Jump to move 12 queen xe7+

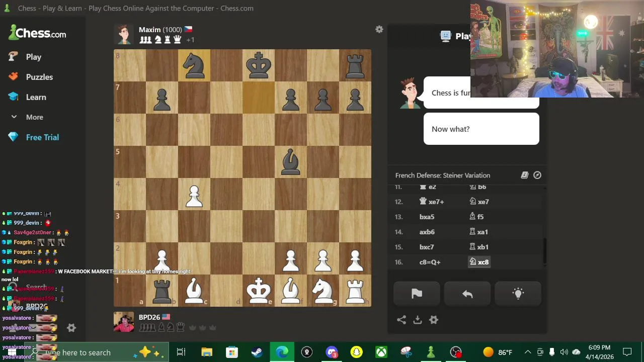point(431,202)
